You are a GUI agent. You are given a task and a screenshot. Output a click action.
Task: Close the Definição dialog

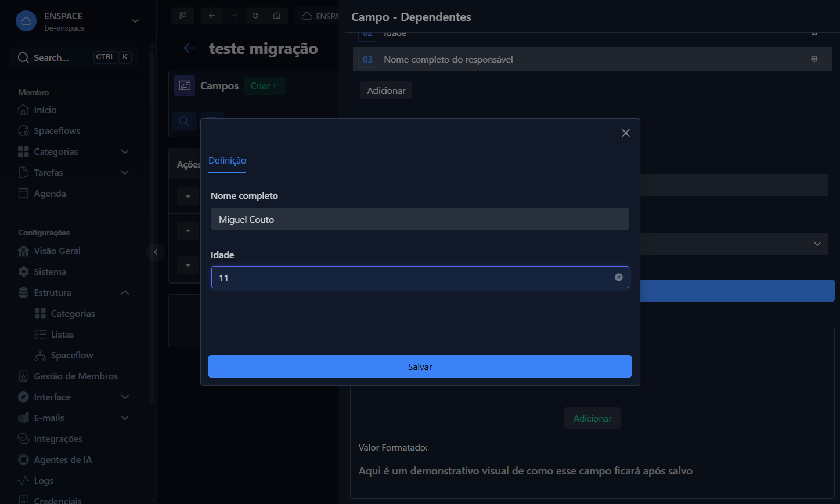coord(626,133)
